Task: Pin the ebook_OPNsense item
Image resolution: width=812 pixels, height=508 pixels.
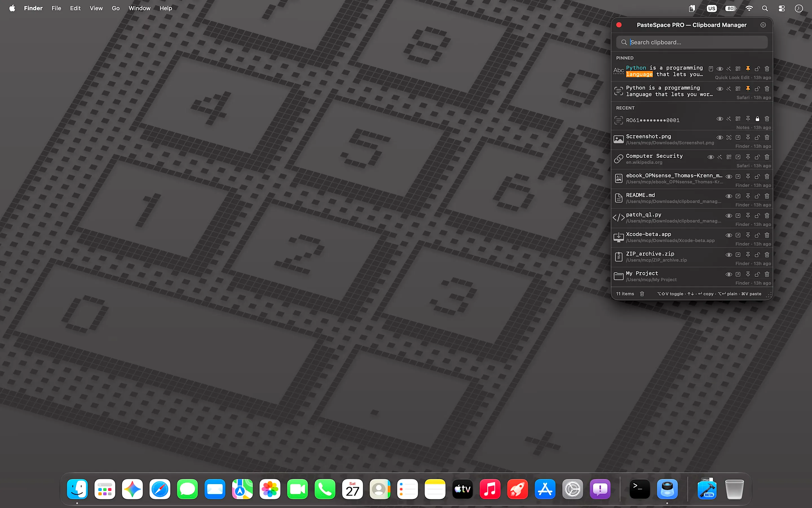Action: click(x=748, y=177)
